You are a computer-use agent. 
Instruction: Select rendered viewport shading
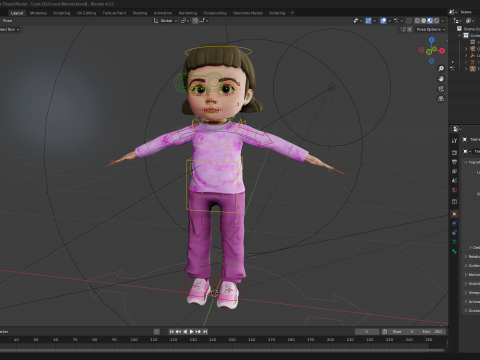(436, 21)
